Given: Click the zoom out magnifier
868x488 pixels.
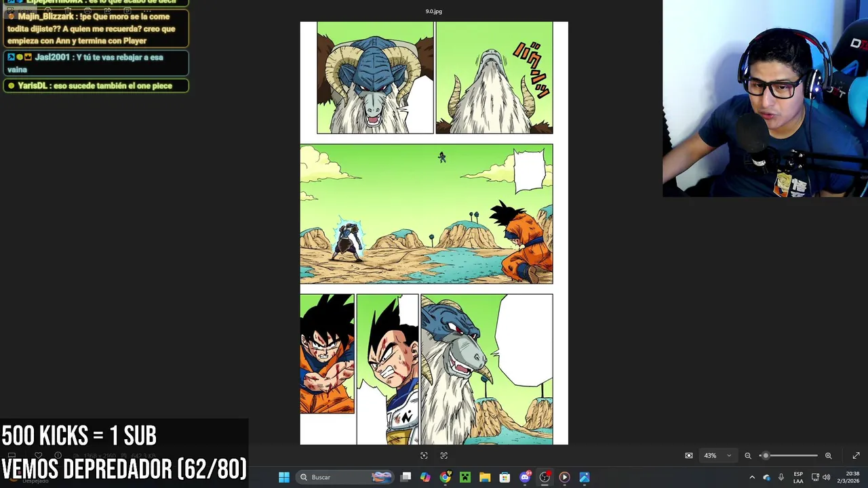Looking at the screenshot, I should 748,455.
